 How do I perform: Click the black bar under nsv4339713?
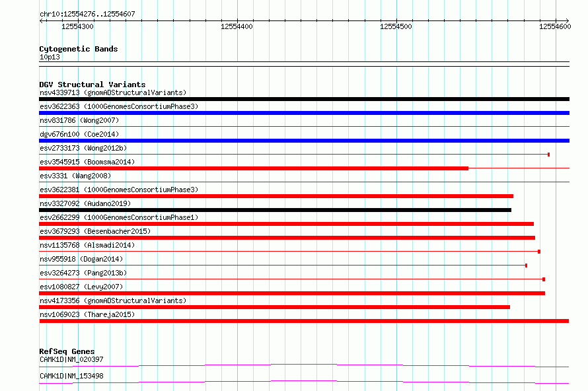click(304, 99)
